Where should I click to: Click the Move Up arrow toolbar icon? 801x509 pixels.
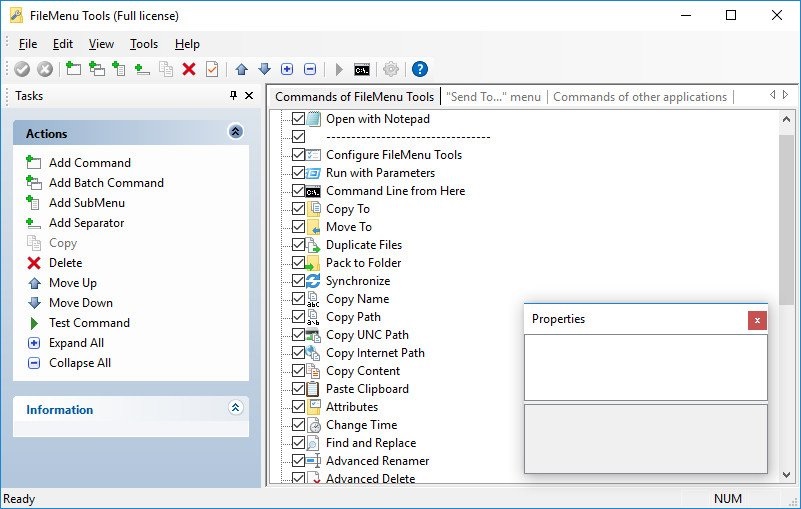(x=242, y=69)
